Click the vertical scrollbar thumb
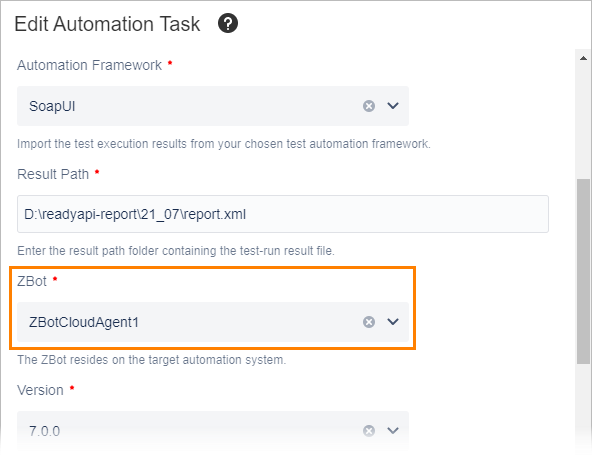The height and width of the screenshot is (456, 592). (583, 271)
